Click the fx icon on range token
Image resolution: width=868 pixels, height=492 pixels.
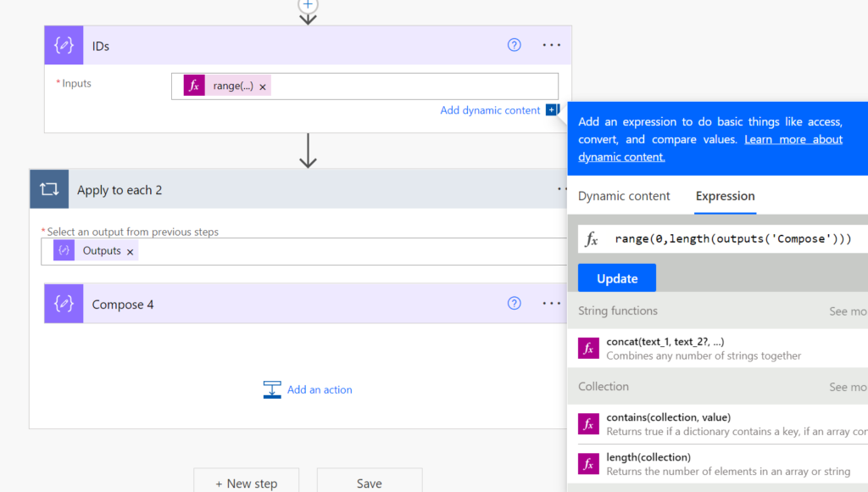click(194, 86)
